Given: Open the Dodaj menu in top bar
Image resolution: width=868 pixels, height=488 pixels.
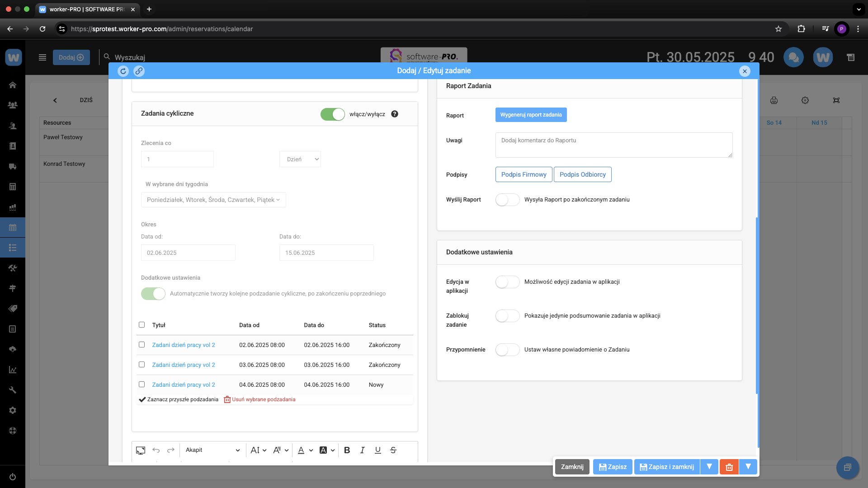Looking at the screenshot, I should 71,57.
